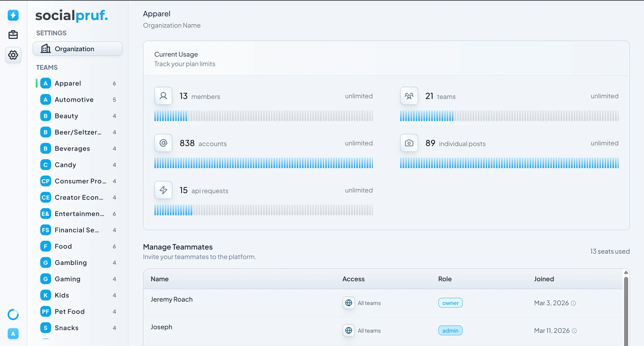This screenshot has height=346, width=644.
Task: Click the Entertainmen… team count 6
Action: coord(114,214)
